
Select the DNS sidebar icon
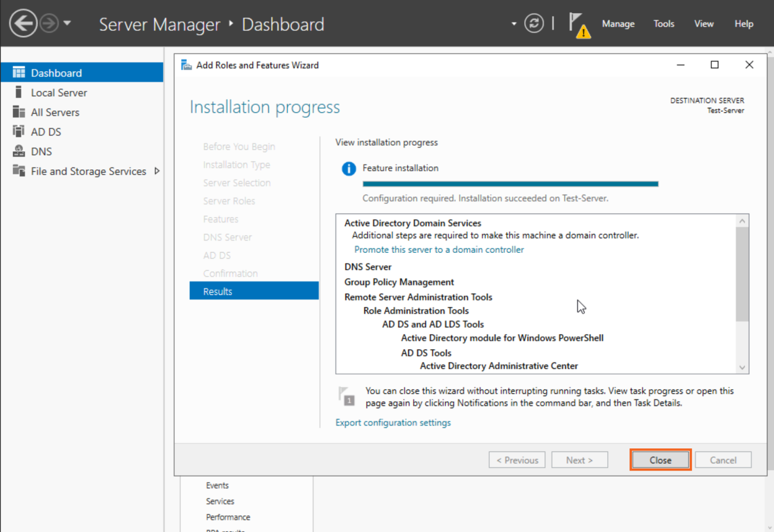click(x=19, y=151)
